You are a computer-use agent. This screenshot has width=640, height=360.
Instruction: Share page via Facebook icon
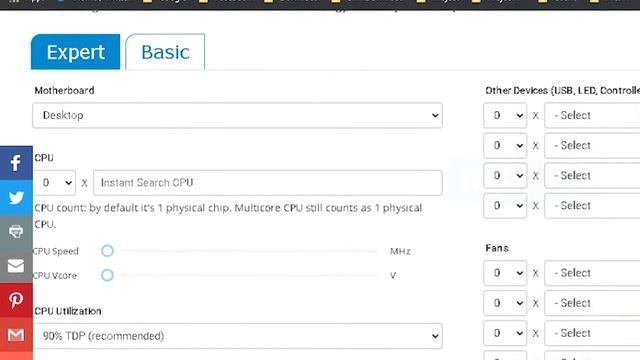point(16,163)
